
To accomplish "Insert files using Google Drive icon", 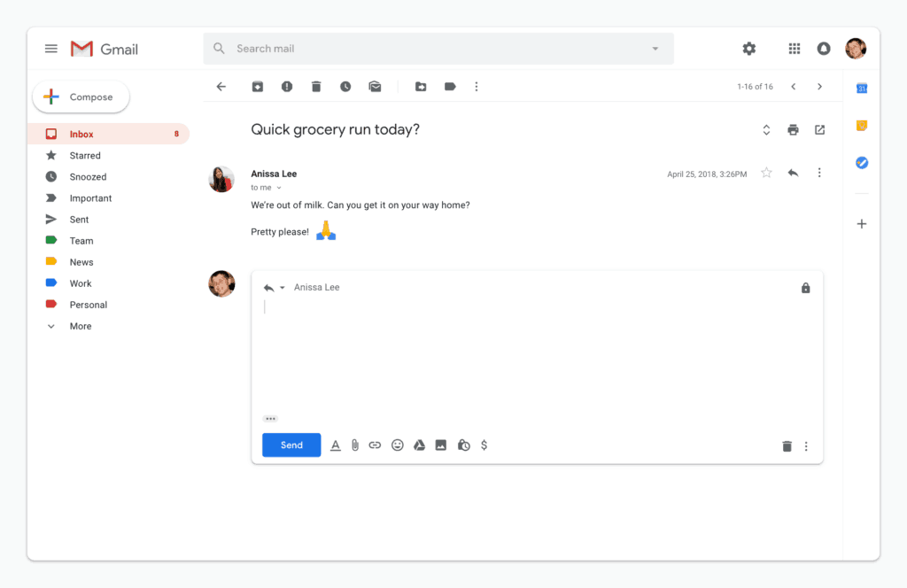I will click(x=419, y=445).
